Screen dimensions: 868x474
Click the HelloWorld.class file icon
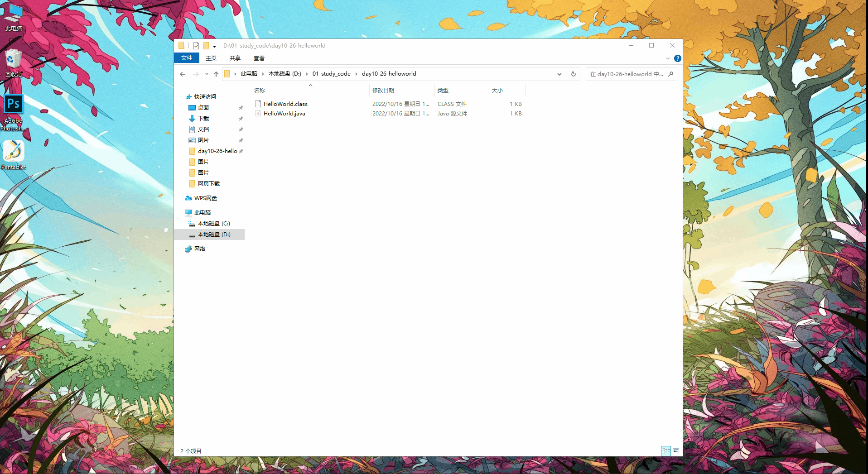tap(258, 104)
